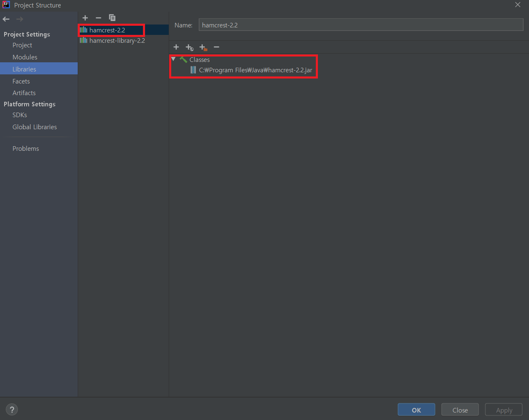The image size is (529, 420).
Task: Specify documentation URL with plus-globe icon
Action: [x=189, y=47]
